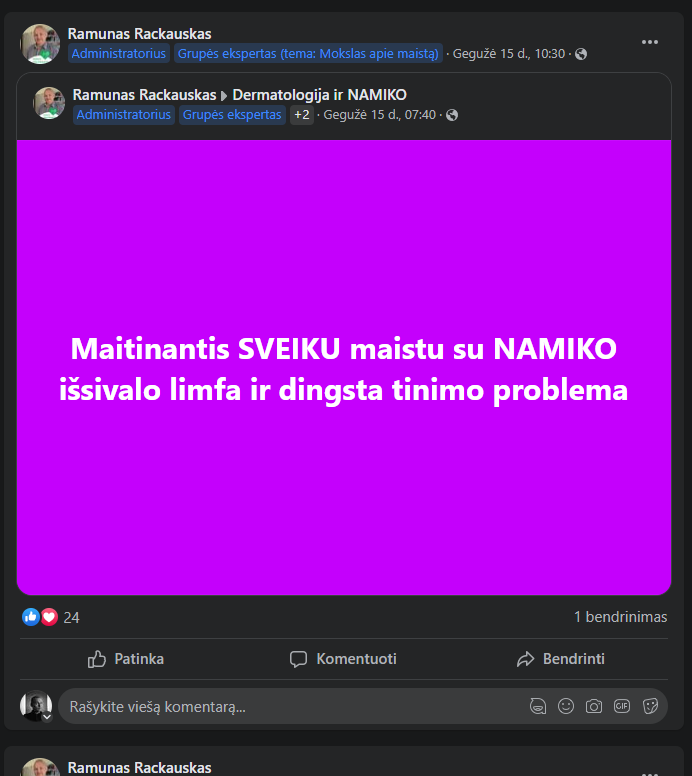Screen dimensions: 692x776
Task: Click the Administratorius badge on top post
Action: [119, 53]
